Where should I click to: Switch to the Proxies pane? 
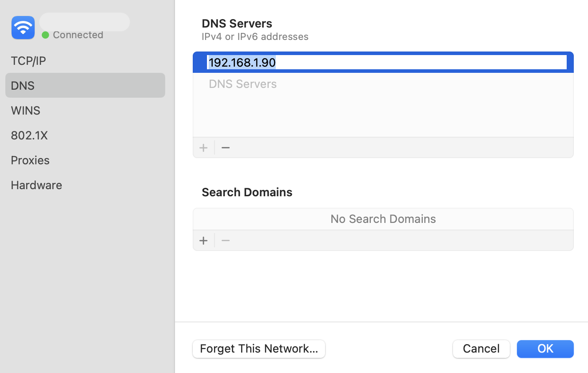click(x=30, y=160)
